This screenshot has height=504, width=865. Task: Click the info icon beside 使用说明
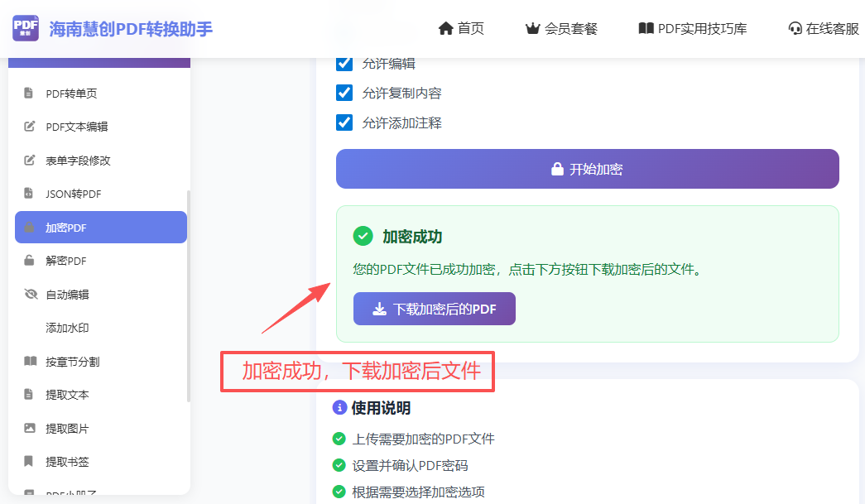[x=339, y=407]
